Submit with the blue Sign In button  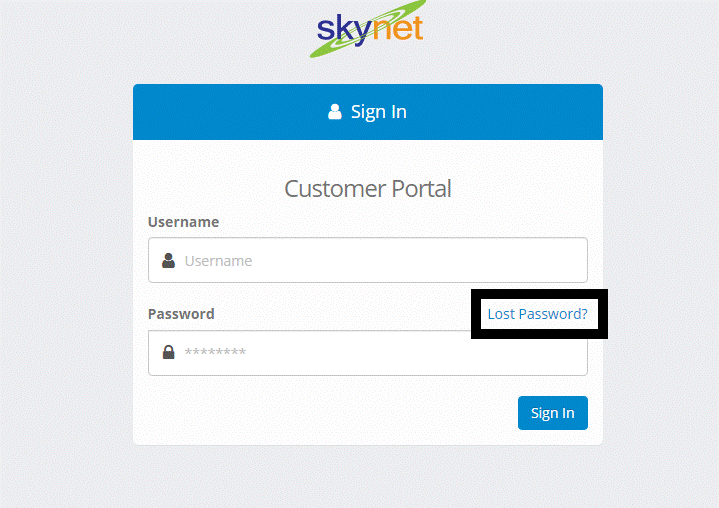click(x=553, y=413)
